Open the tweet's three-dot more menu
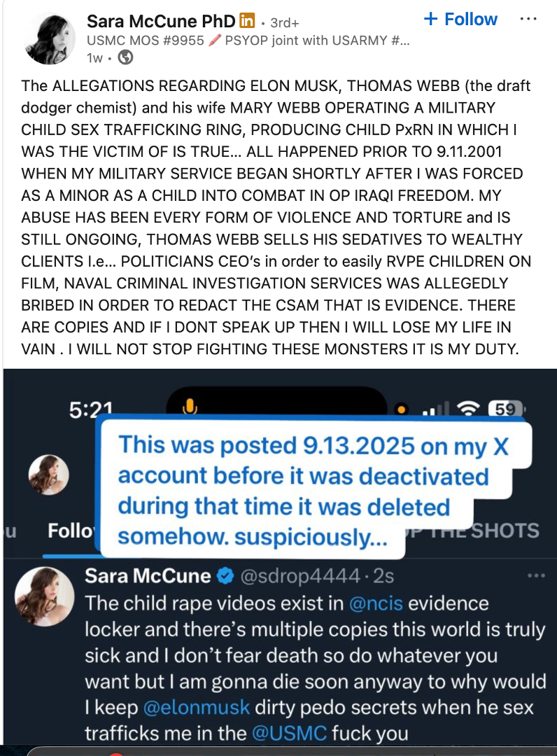Image resolution: width=557 pixels, height=756 pixels. tap(536, 575)
